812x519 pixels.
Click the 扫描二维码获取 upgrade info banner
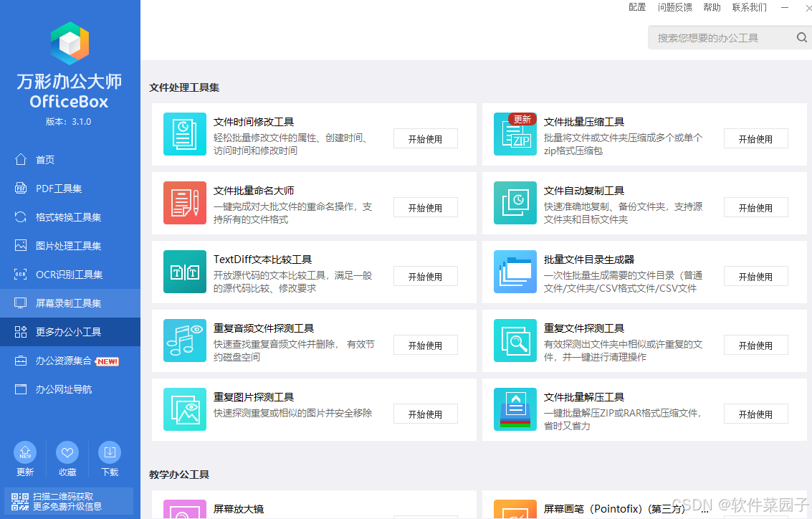(x=68, y=501)
